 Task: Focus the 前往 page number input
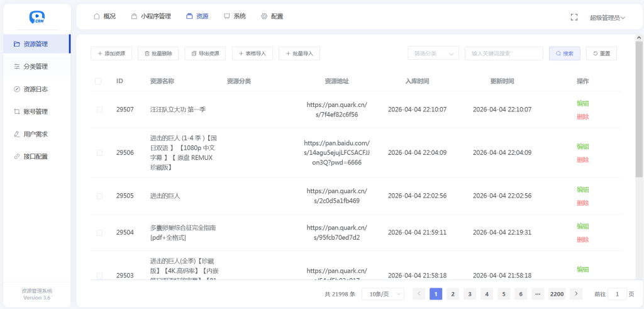tap(617, 294)
